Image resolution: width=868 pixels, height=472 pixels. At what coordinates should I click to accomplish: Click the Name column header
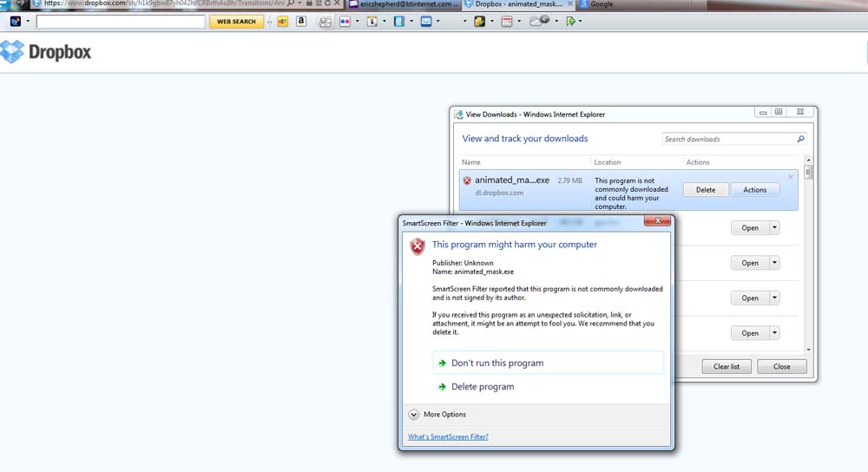tap(471, 162)
